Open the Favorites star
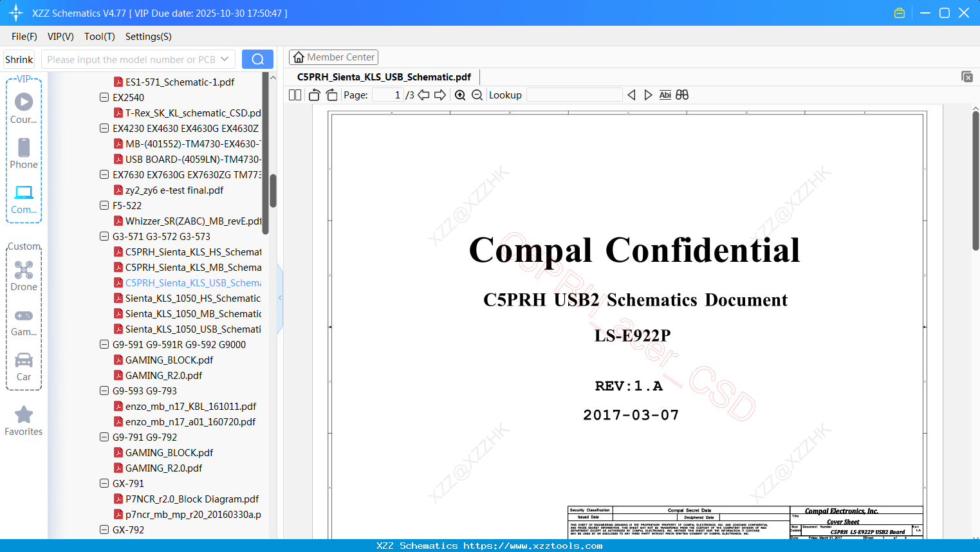This screenshot has width=980, height=552. pos(24,414)
